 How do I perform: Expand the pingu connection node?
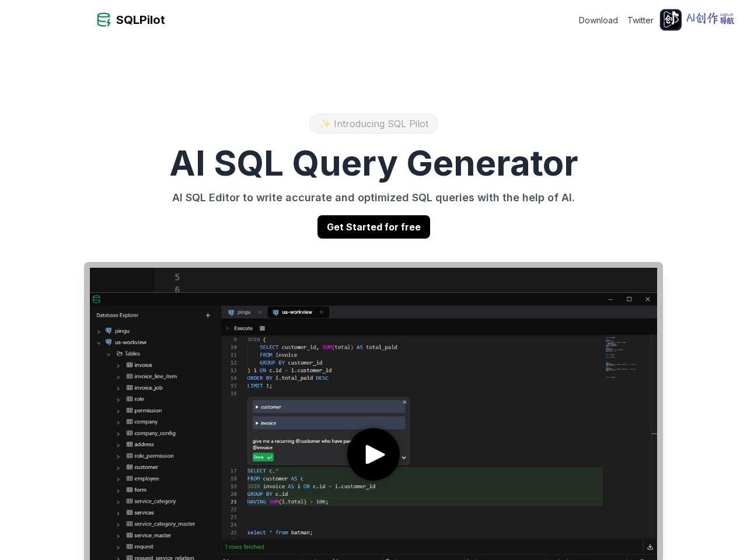(99, 331)
